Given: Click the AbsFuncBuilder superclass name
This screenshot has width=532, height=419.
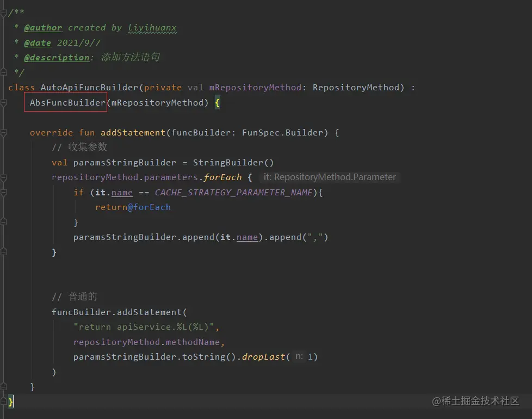Looking at the screenshot, I should pyautogui.click(x=67, y=102).
